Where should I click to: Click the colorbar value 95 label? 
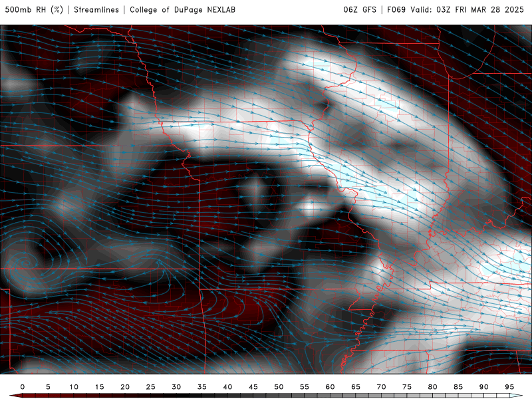tap(509, 387)
